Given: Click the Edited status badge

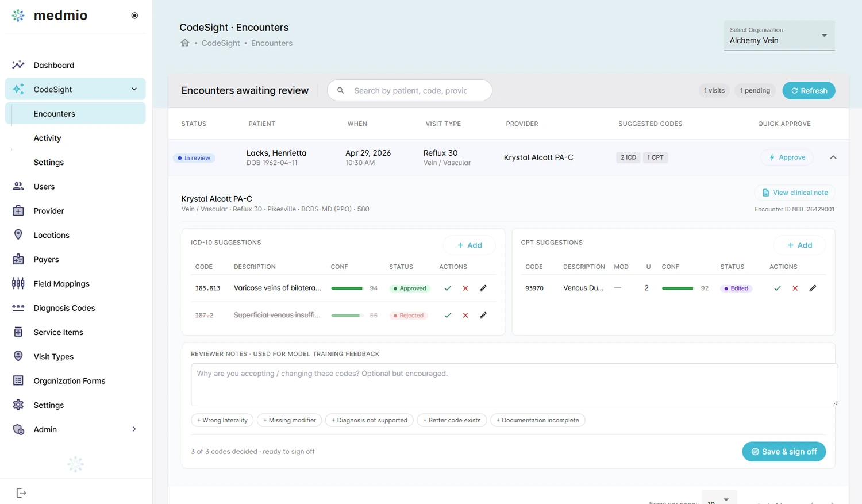Looking at the screenshot, I should (736, 288).
